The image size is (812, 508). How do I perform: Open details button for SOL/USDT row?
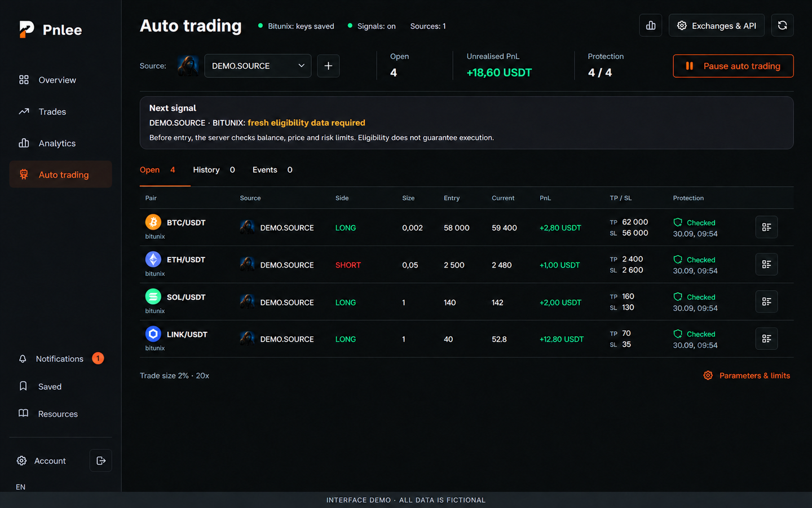point(766,301)
